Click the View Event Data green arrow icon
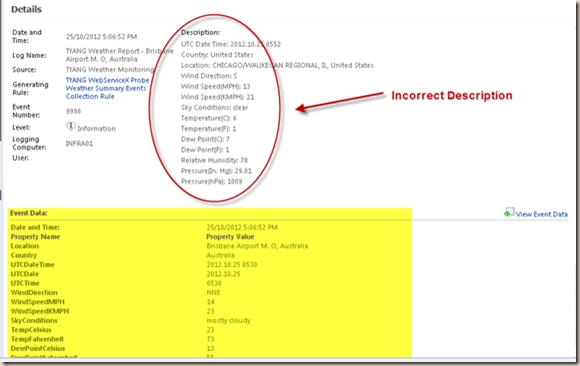The image size is (580, 366). tap(509, 212)
